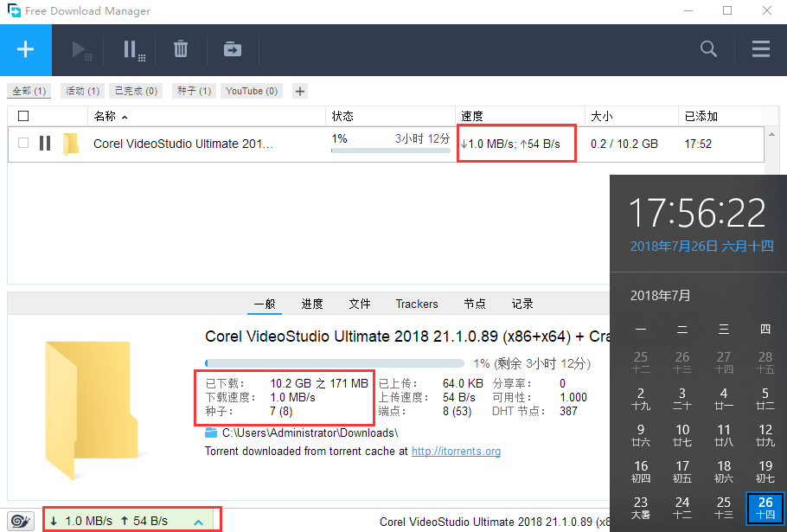This screenshot has height=532, width=787.
Task: Click the details panel progress bar
Action: pos(335,362)
